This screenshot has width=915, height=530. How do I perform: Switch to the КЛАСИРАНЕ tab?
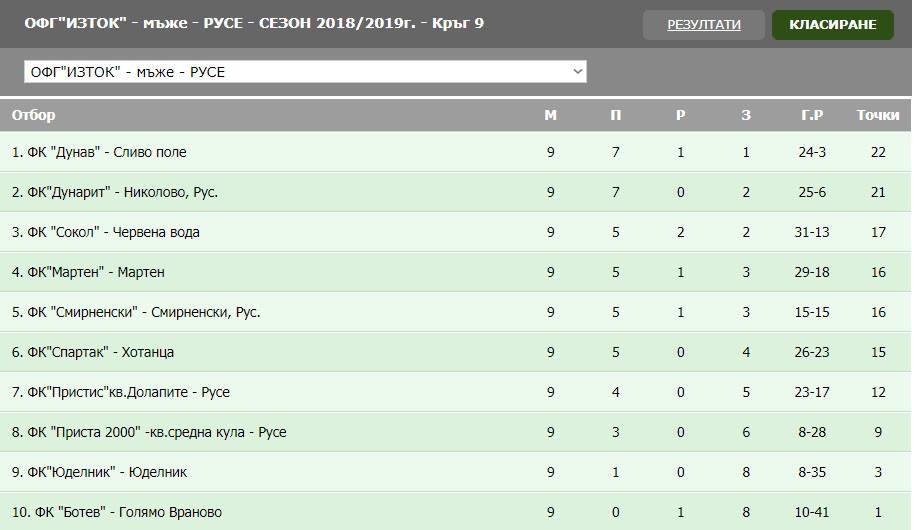point(833,25)
